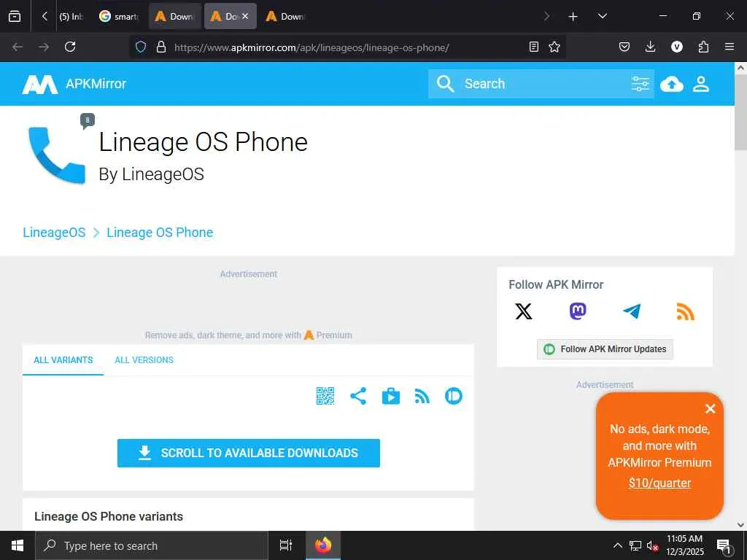Click the Lineage OS Phone app icon
Image resolution: width=747 pixels, height=560 pixels.
(57, 155)
